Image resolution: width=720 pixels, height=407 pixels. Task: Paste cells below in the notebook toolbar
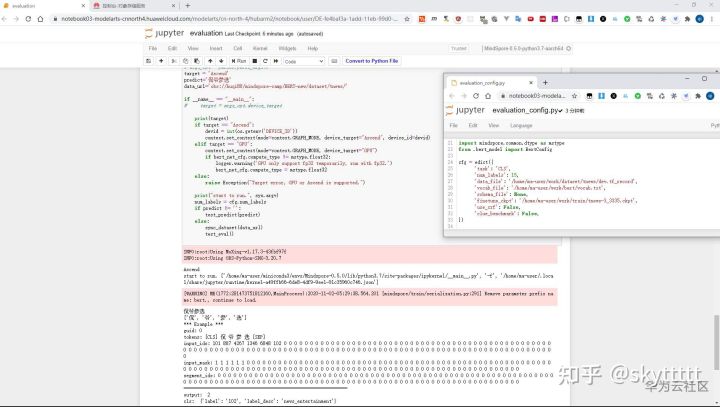tap(197, 61)
